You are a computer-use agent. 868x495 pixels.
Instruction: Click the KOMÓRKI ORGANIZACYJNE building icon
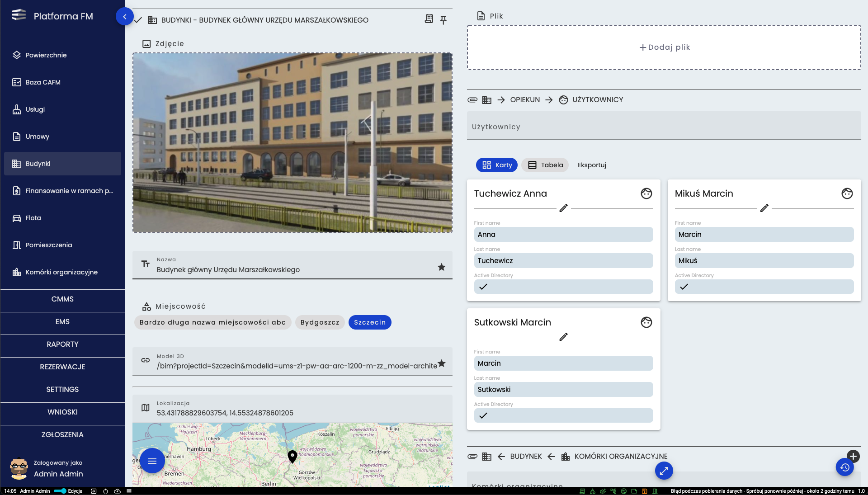[x=566, y=457]
